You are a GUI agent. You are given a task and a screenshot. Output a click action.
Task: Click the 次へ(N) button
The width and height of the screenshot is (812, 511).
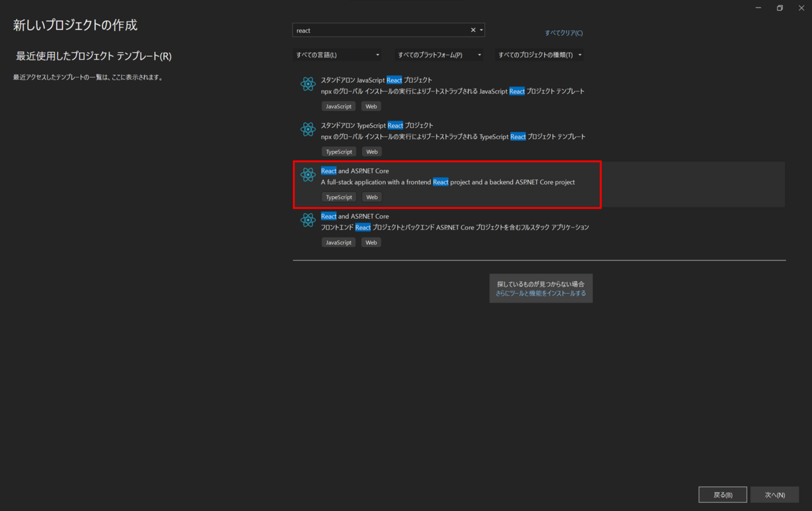(x=774, y=495)
